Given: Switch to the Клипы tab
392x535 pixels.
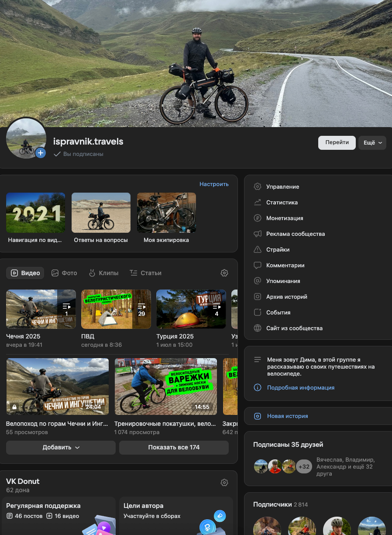Looking at the screenshot, I should click(103, 273).
